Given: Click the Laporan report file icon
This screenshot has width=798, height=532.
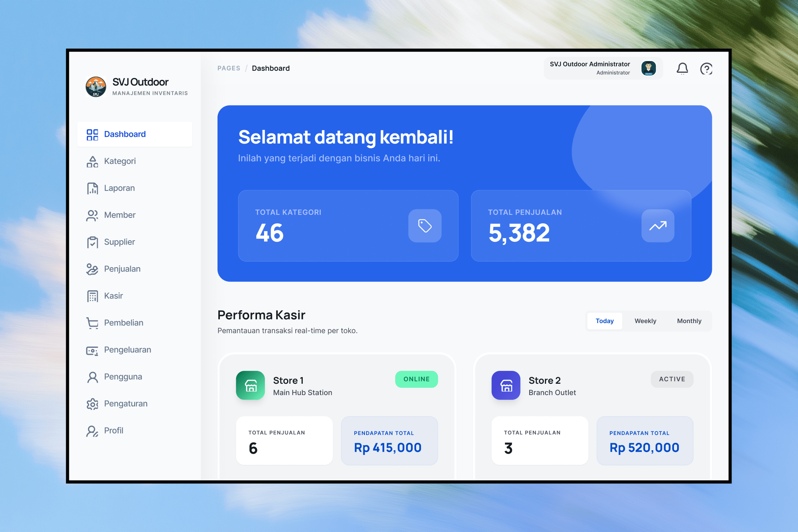Looking at the screenshot, I should (x=92, y=189).
